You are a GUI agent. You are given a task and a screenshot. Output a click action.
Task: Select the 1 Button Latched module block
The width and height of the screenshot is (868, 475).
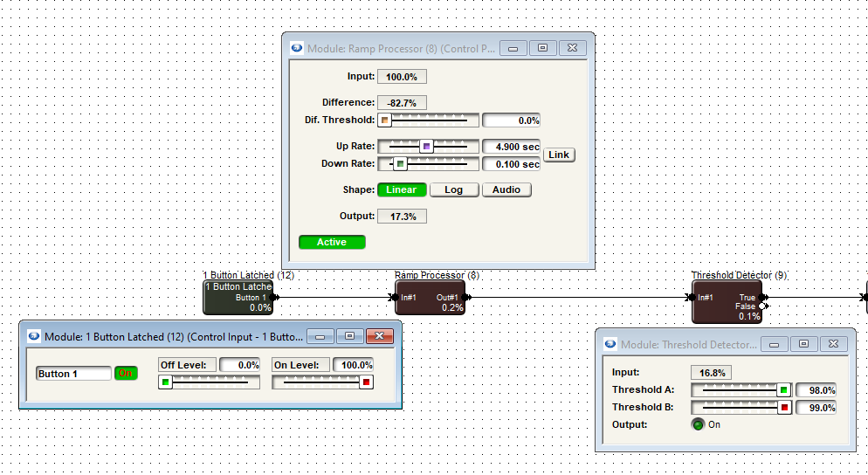[x=238, y=298]
